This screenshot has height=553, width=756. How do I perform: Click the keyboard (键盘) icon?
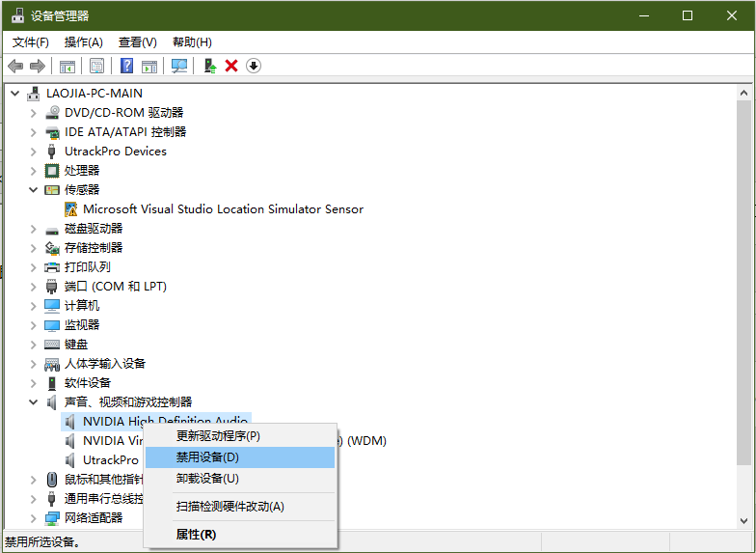click(52, 344)
